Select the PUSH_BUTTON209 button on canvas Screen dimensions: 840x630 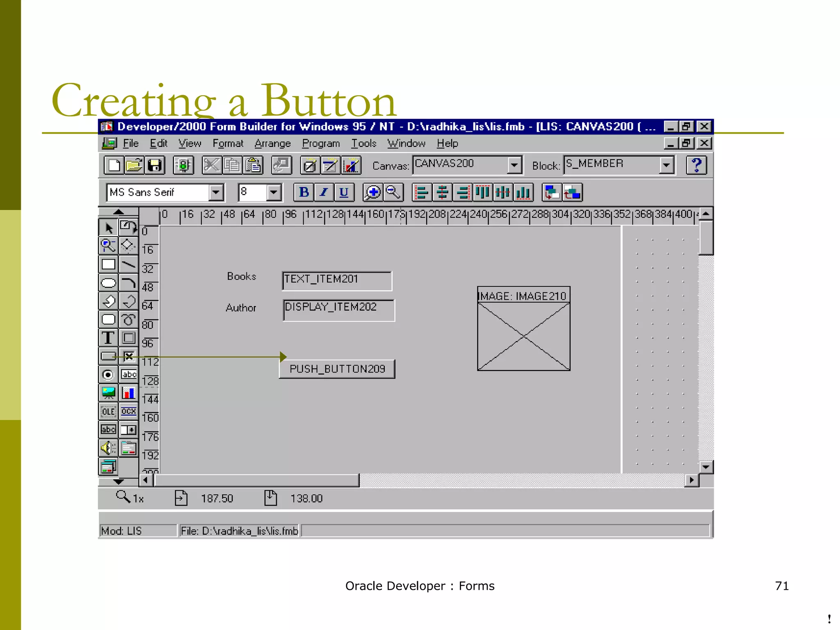click(337, 369)
